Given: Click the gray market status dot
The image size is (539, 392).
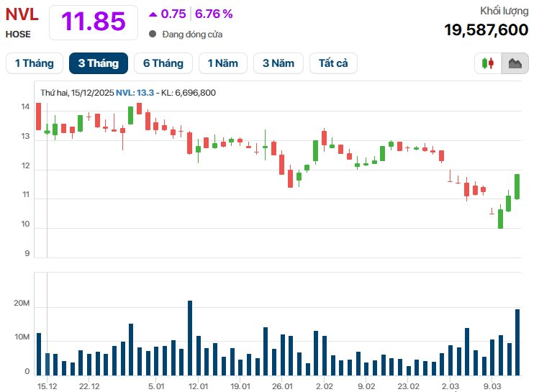Looking at the screenshot, I should 153,34.
